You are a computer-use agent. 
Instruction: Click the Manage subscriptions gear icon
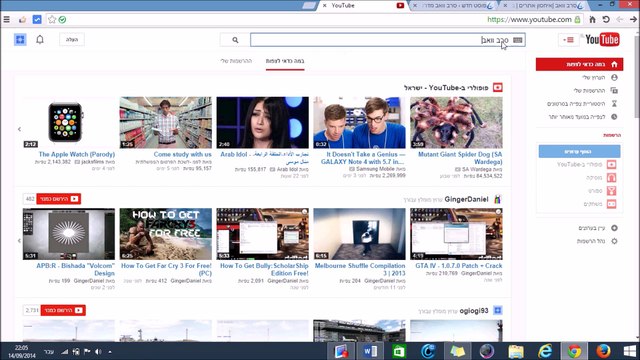[614, 241]
